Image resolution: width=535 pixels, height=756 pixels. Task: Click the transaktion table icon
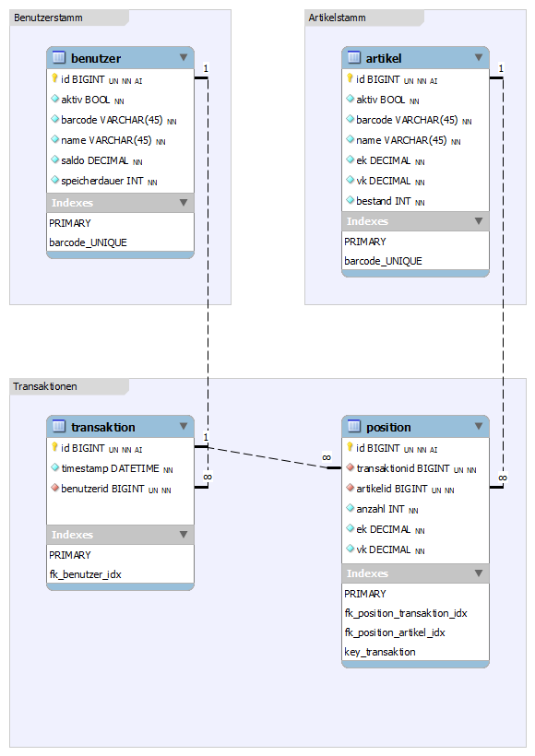(x=59, y=426)
